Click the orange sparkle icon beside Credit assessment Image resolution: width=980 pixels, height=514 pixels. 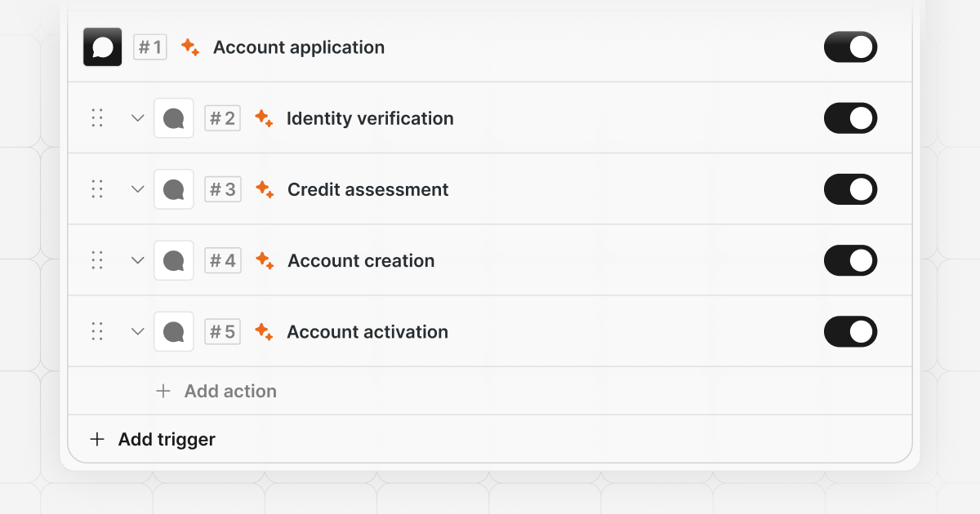(264, 189)
